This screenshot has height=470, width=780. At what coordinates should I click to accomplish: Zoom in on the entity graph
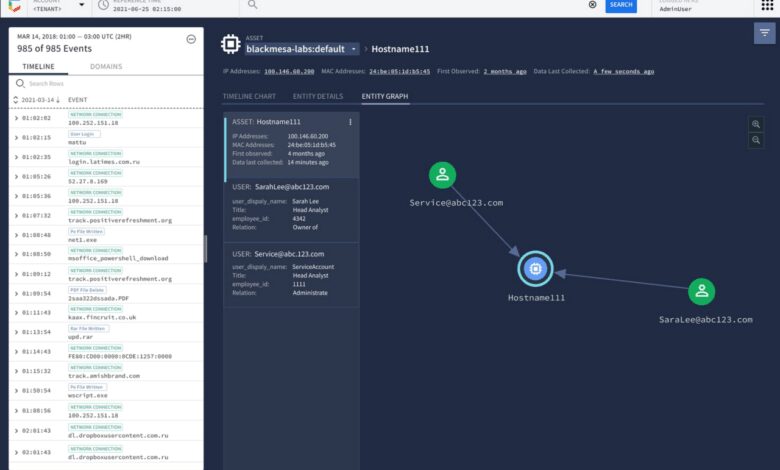point(756,124)
